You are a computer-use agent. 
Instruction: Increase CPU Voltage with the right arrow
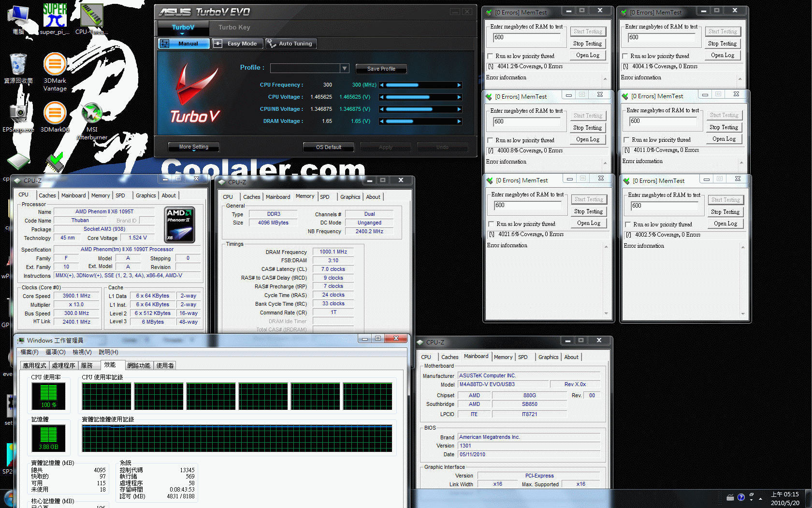point(459,97)
